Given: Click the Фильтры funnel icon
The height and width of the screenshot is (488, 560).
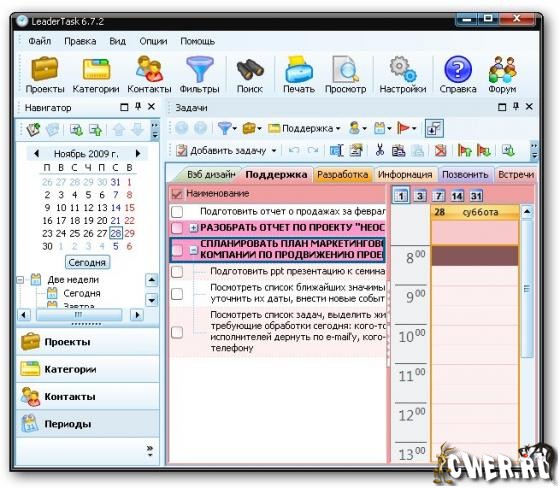Looking at the screenshot, I should [199, 69].
